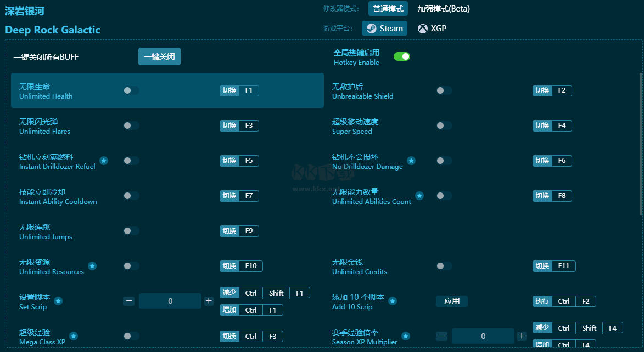Turn on Unlimited Abilities Count

click(444, 196)
